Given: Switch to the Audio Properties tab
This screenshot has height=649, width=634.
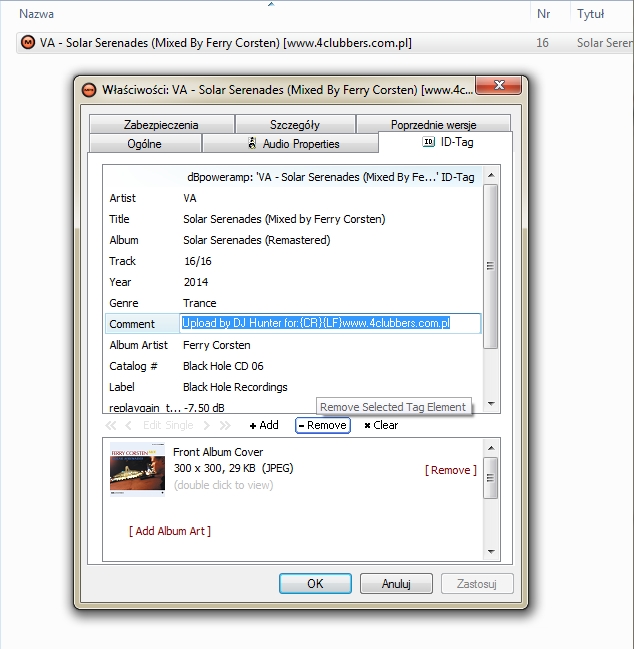Looking at the screenshot, I should coord(290,144).
